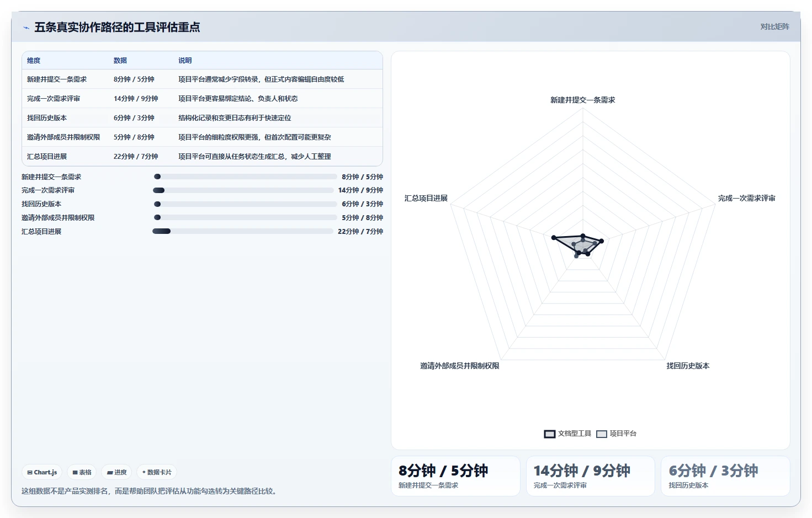Click the blue icon left of the title
The image size is (812, 518).
coord(26,28)
